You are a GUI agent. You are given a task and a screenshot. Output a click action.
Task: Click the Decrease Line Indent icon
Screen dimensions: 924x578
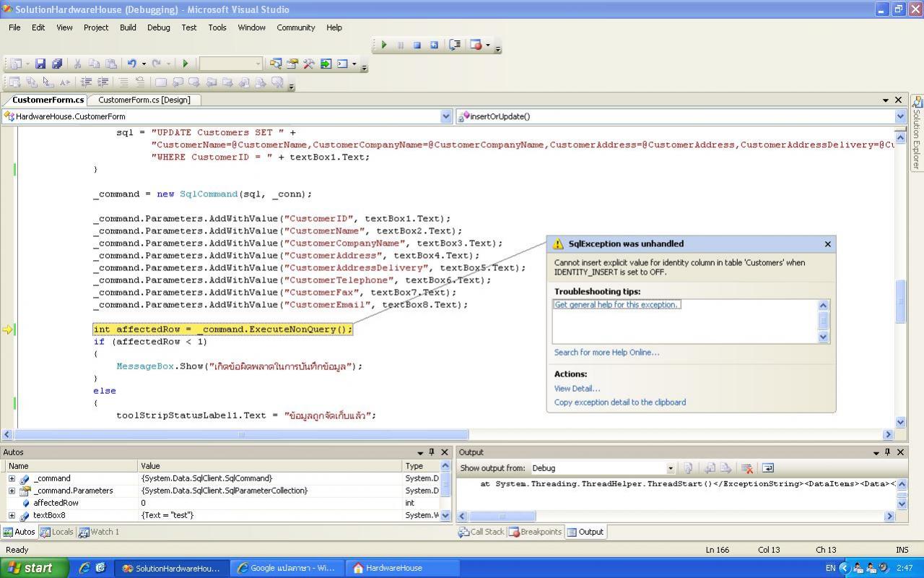click(86, 82)
